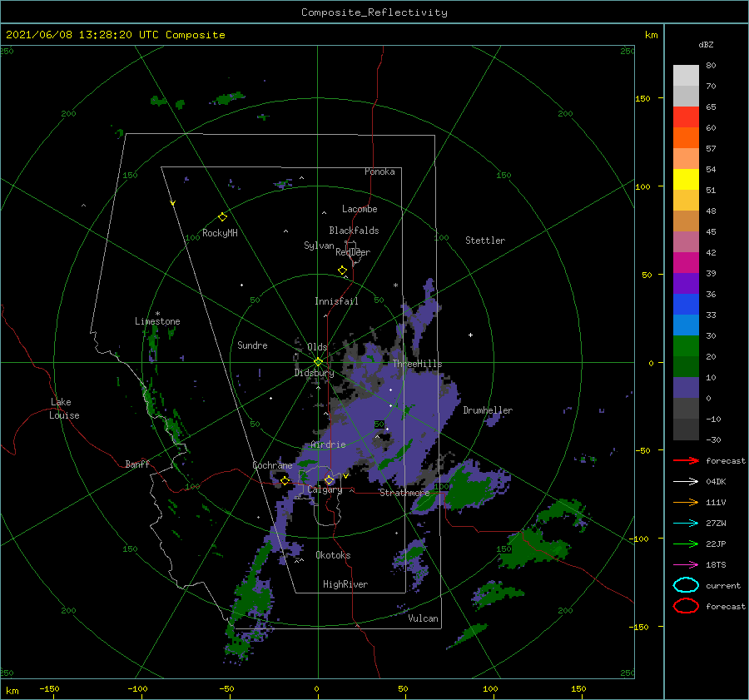The height and width of the screenshot is (700, 749).
Task: Click the Lacombe town label
Action: [360, 209]
